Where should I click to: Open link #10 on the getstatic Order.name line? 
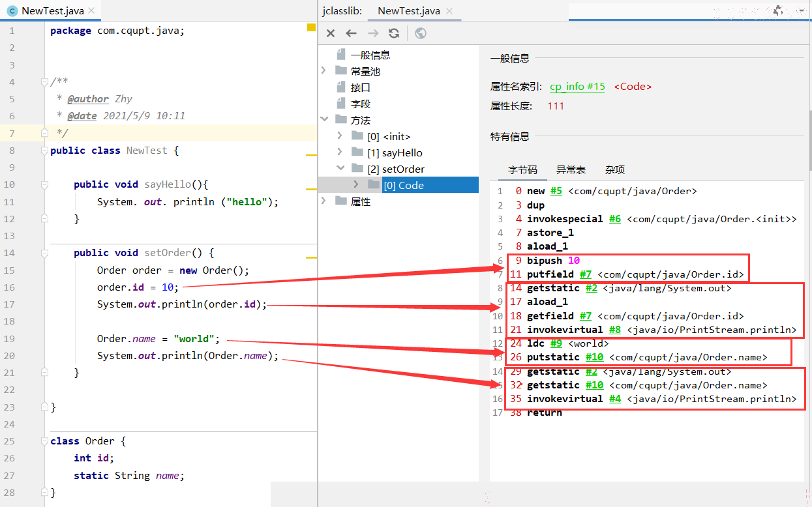[594, 385]
